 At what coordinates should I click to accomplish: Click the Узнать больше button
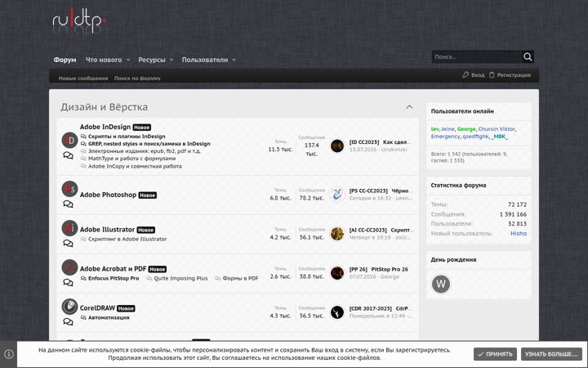pos(551,354)
